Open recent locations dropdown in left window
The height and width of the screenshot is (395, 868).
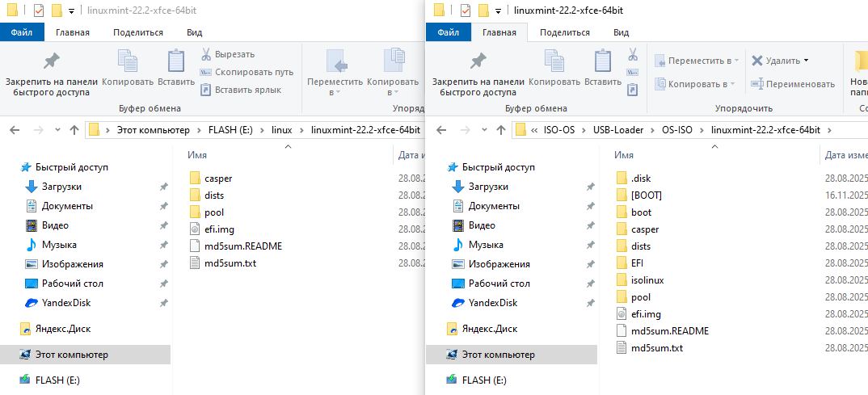57,129
